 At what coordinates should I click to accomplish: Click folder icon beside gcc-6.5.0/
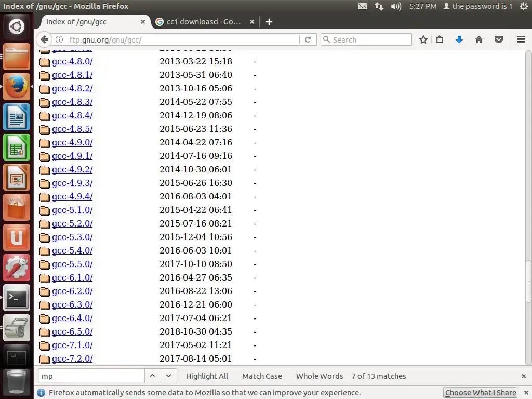(45, 332)
